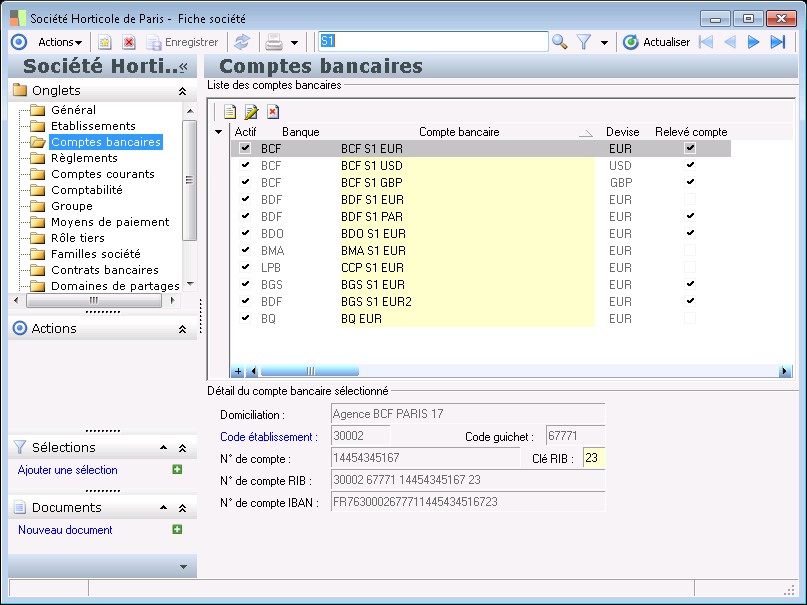The height and width of the screenshot is (605, 807).
Task: Collapse the Documents panel
Action: (182, 508)
